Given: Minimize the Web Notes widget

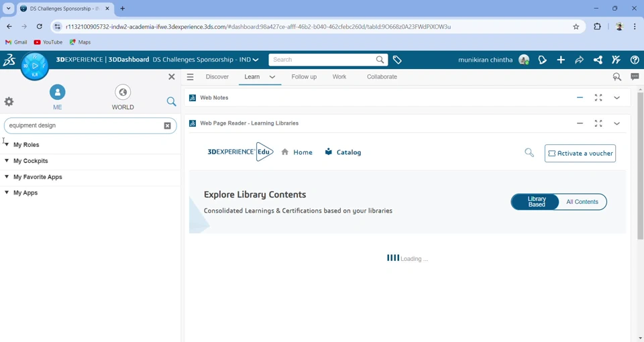Looking at the screenshot, I should pyautogui.click(x=580, y=98).
